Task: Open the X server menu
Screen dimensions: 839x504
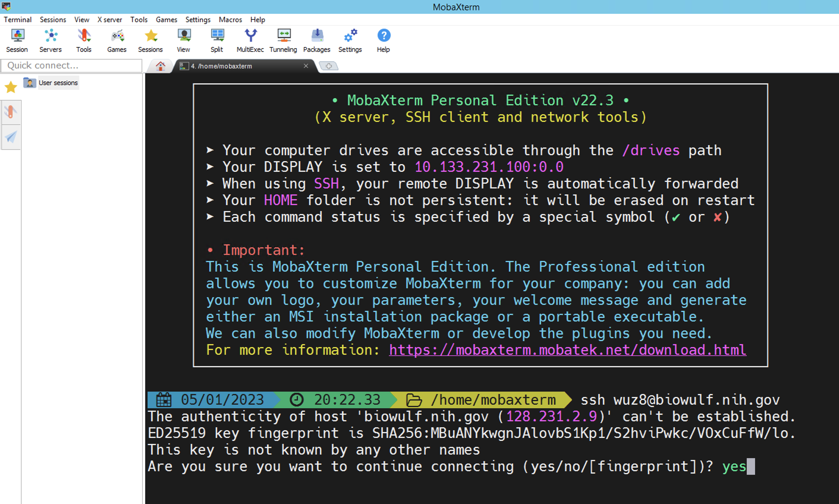Action: (x=110, y=20)
